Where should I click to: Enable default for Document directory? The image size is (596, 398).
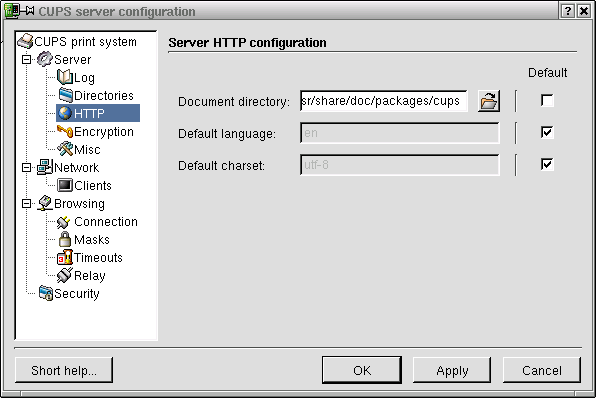[547, 100]
